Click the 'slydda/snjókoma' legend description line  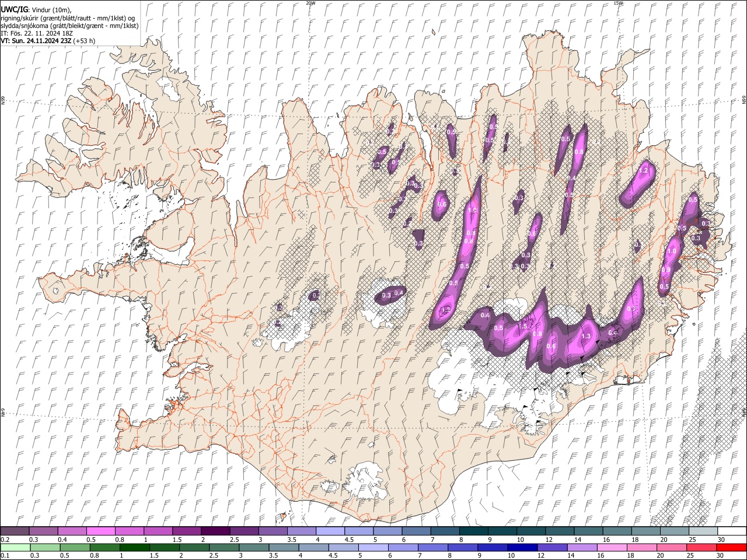[69, 26]
